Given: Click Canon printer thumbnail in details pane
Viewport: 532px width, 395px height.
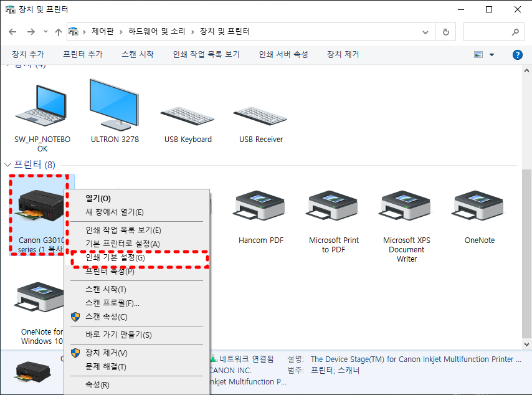Looking at the screenshot, I should coord(33,371).
